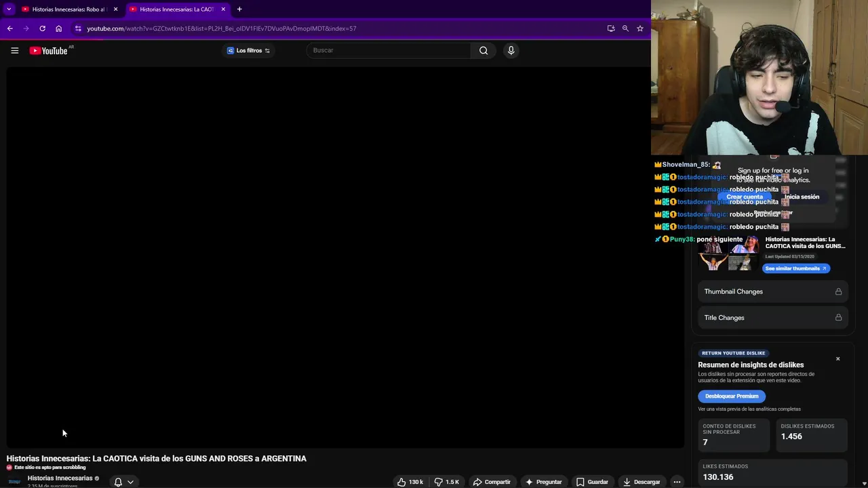Open the video thumbnail collage preview
Screen dimensions: 868x488
coord(729,253)
